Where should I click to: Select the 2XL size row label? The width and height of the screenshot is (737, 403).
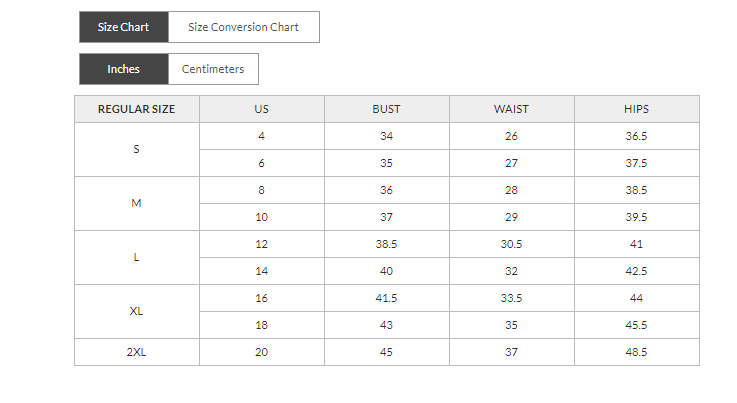click(137, 352)
